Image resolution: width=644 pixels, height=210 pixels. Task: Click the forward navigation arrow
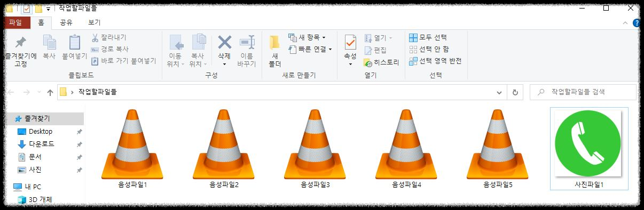click(27, 92)
